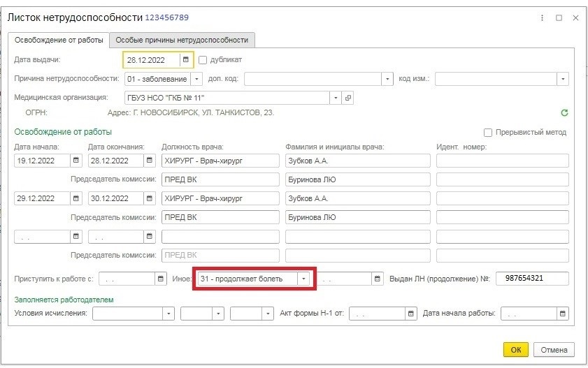
Task: Expand the код изм. dropdown
Action: (563, 79)
